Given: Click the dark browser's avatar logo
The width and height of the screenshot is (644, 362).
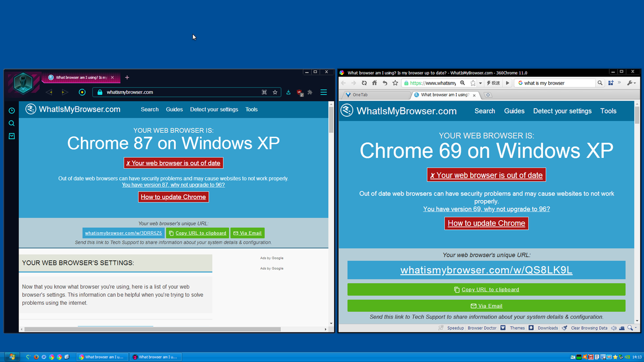Looking at the screenshot, I should (x=23, y=82).
